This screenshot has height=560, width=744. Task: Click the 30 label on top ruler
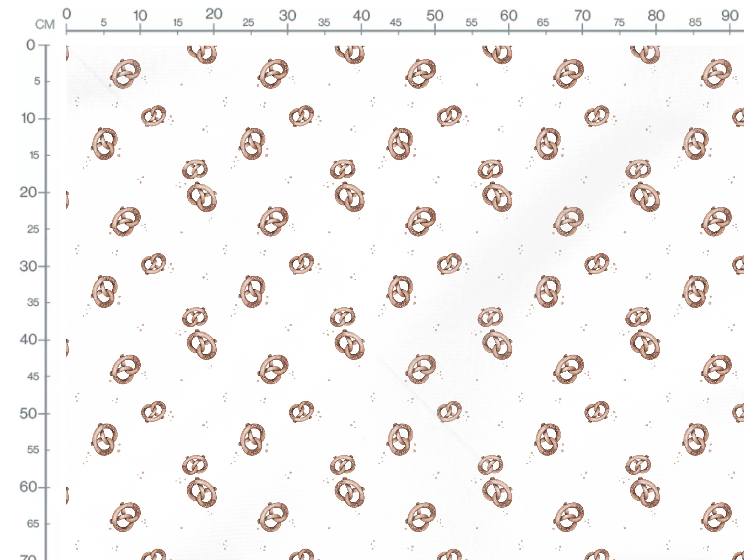pos(287,16)
